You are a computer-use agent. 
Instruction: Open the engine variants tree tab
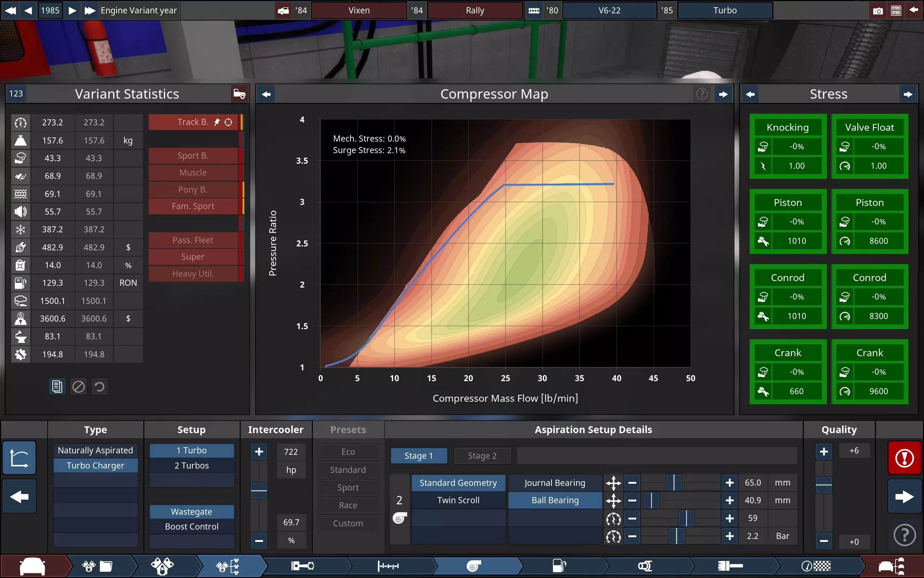pos(228,566)
